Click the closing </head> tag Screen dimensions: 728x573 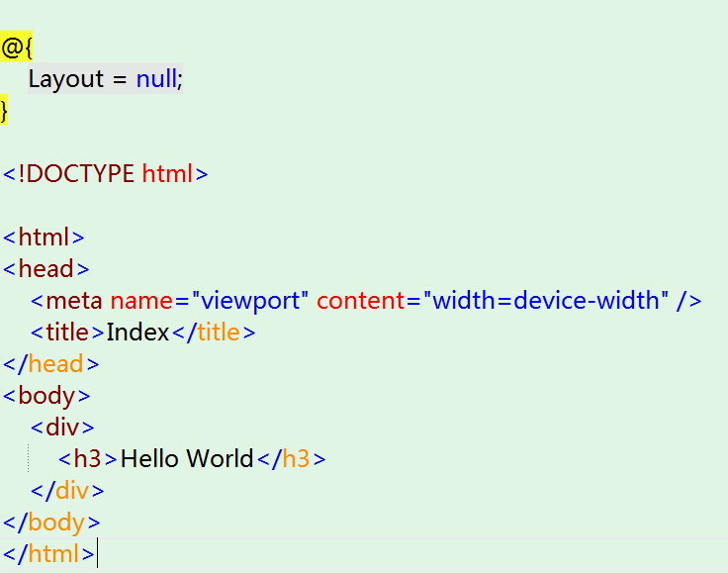51,364
